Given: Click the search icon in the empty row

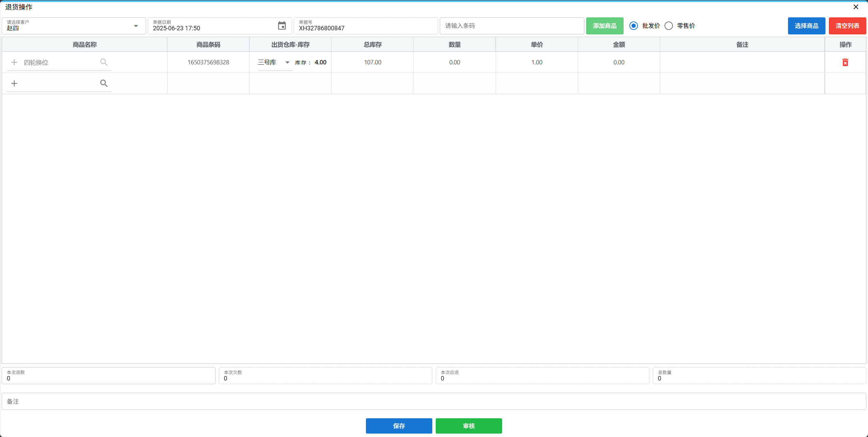Looking at the screenshot, I should click(x=104, y=83).
